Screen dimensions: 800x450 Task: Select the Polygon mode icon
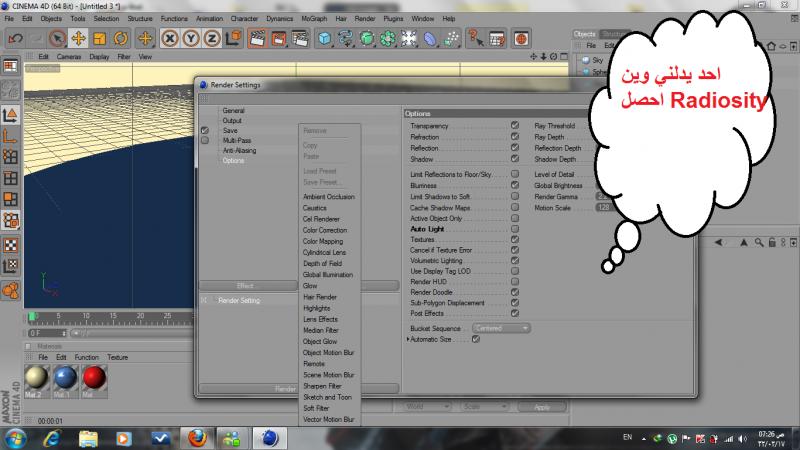(x=10, y=199)
